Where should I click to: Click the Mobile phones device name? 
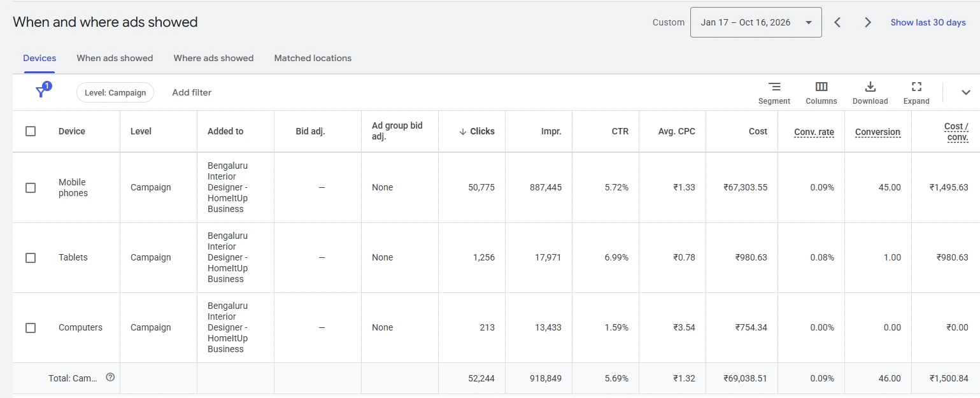[x=73, y=187]
